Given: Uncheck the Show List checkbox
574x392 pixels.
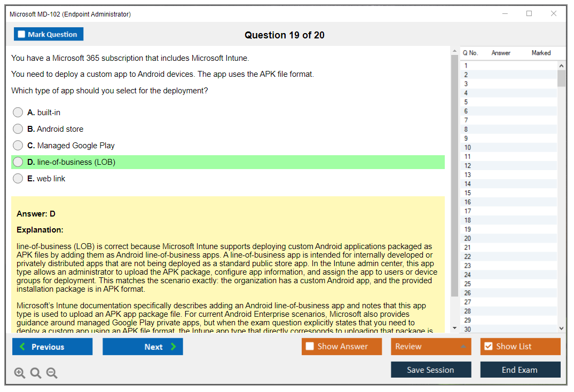Looking at the screenshot, I should [x=489, y=346].
